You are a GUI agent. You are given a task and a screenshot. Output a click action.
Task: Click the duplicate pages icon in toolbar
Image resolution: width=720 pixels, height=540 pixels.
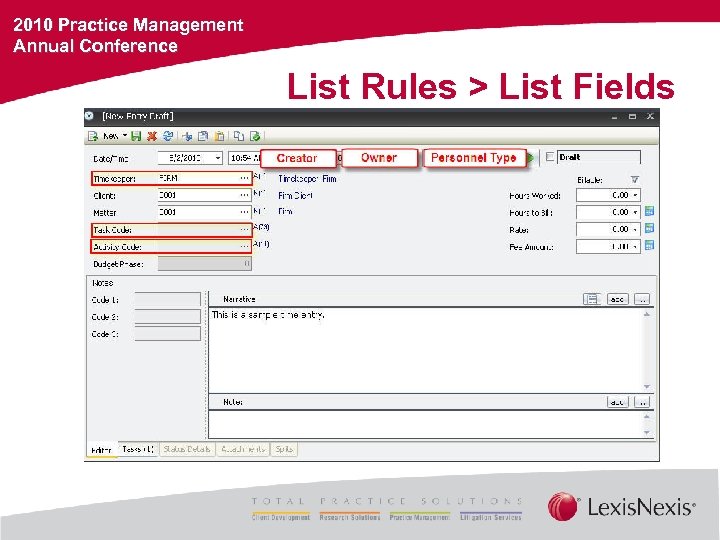(239, 136)
